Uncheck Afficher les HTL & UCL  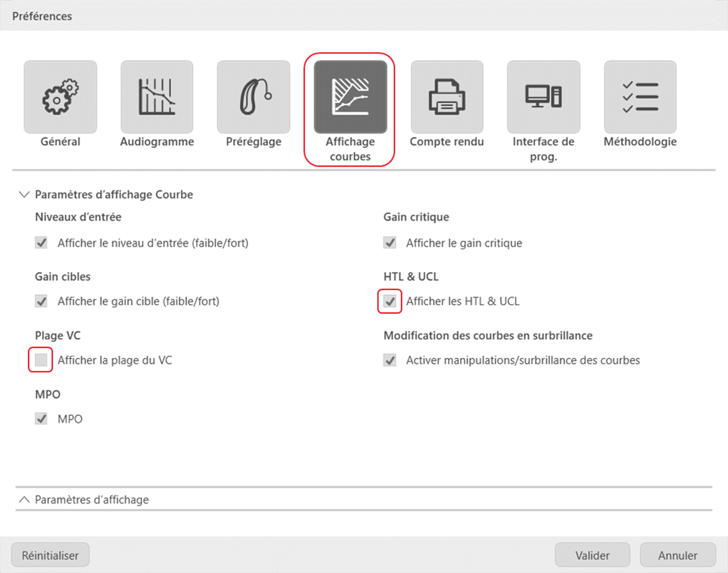pos(390,301)
